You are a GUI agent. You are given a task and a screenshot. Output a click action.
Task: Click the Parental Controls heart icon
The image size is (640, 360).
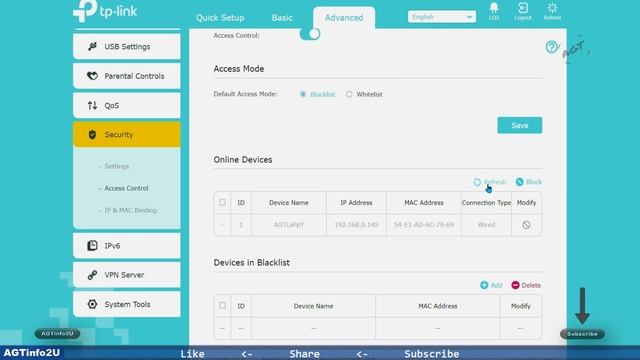[92, 76]
